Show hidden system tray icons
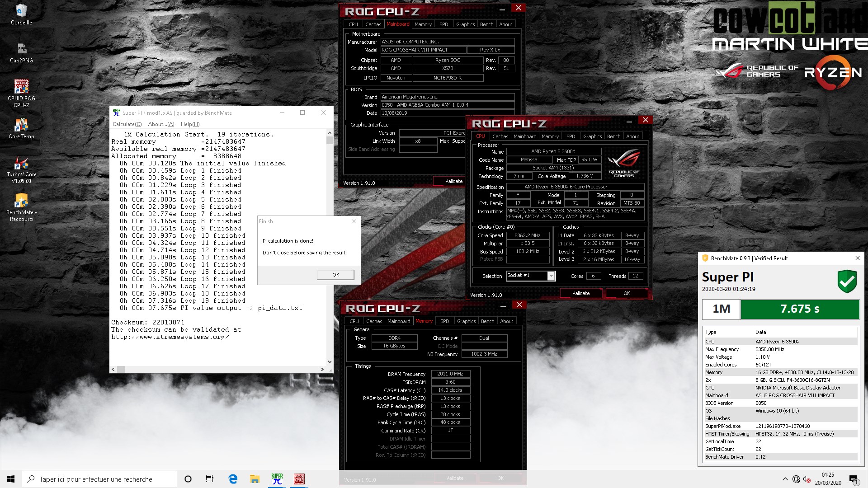 [785, 479]
